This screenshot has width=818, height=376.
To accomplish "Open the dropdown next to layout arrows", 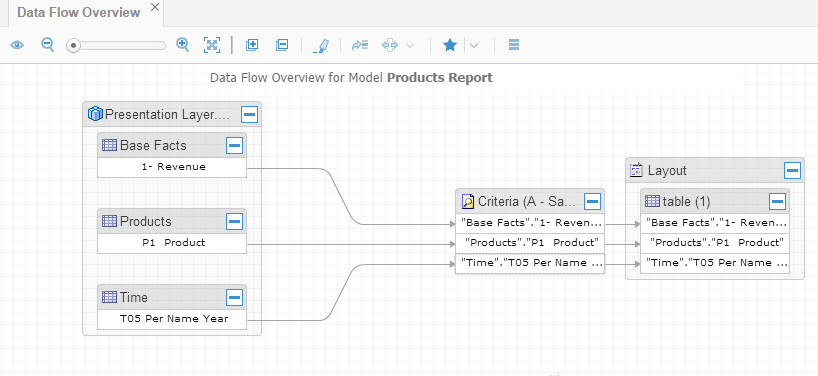I will click(410, 45).
